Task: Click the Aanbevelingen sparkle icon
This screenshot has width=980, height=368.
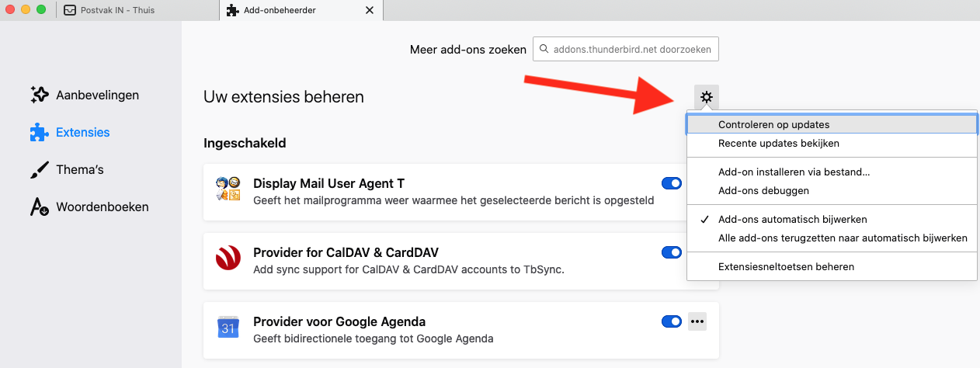Action: (x=39, y=95)
